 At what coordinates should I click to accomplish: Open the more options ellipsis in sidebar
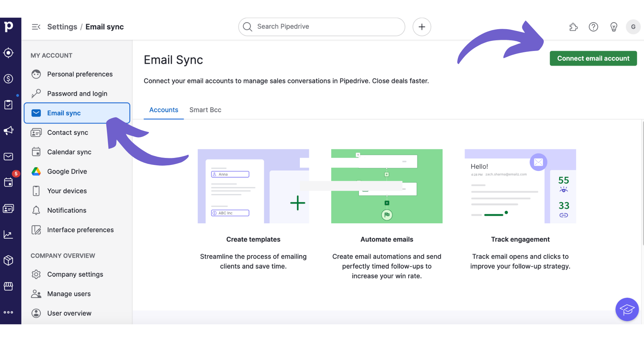pos(8,312)
